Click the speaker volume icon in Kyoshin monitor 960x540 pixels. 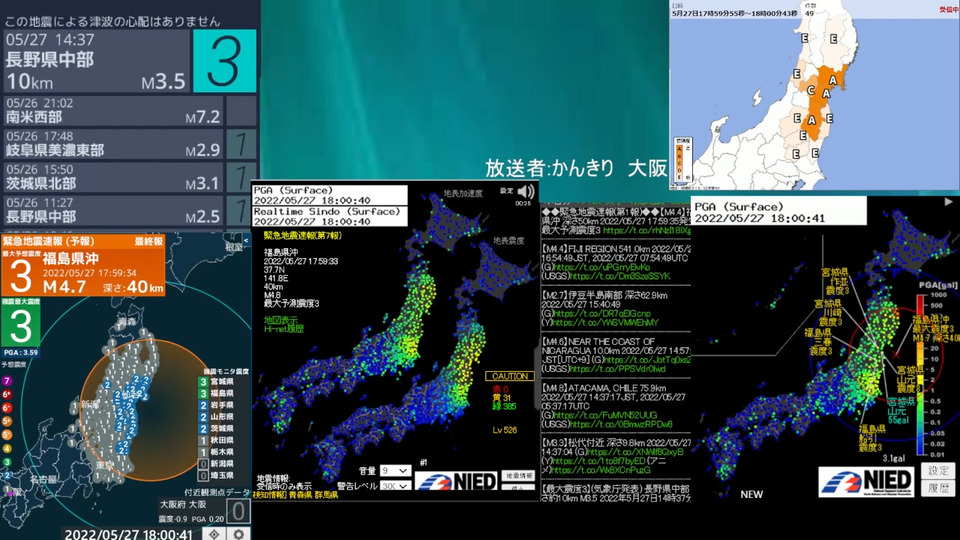tap(526, 192)
